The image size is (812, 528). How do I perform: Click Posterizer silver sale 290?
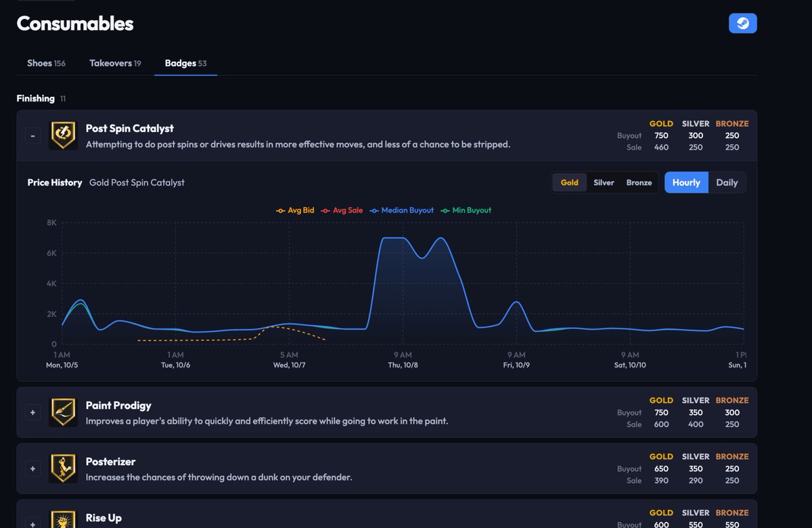[696, 481]
